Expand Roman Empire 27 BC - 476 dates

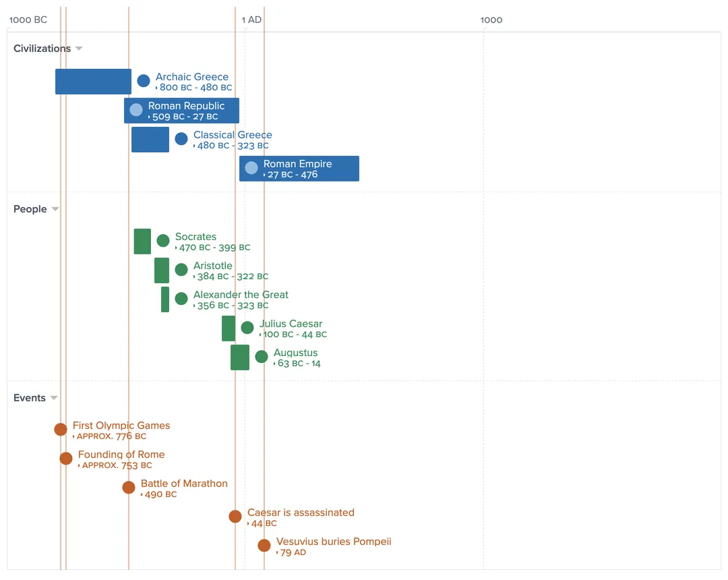pyautogui.click(x=291, y=175)
